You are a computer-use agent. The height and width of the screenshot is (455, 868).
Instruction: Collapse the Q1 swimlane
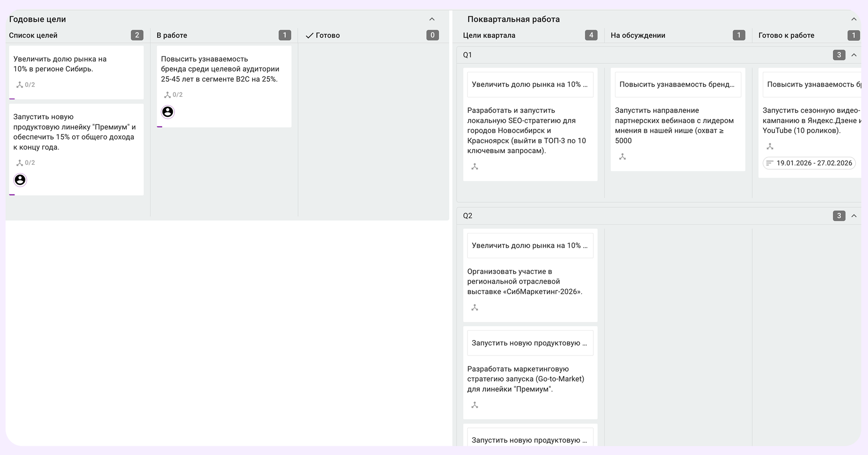click(x=854, y=55)
